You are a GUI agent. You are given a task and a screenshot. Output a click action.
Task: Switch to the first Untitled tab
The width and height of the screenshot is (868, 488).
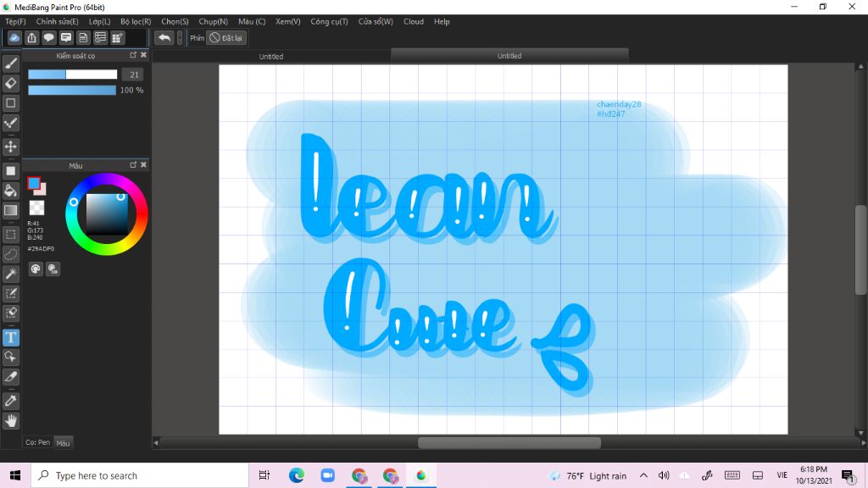pos(271,57)
